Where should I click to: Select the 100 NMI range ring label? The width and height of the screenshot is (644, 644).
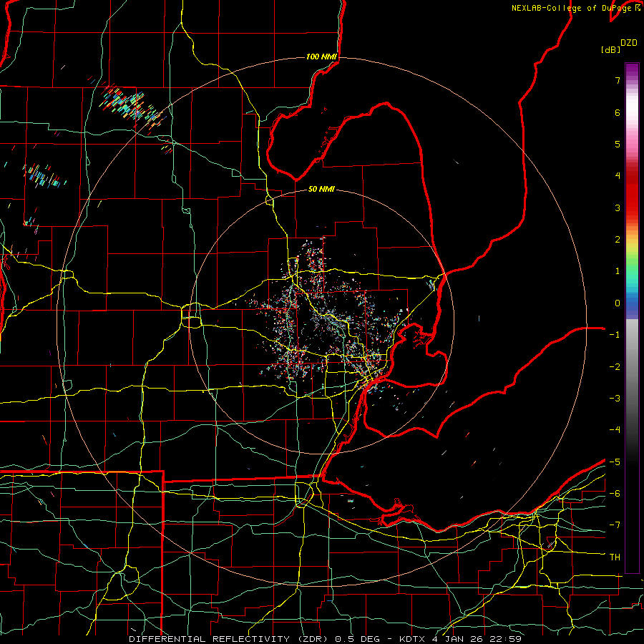point(321,57)
